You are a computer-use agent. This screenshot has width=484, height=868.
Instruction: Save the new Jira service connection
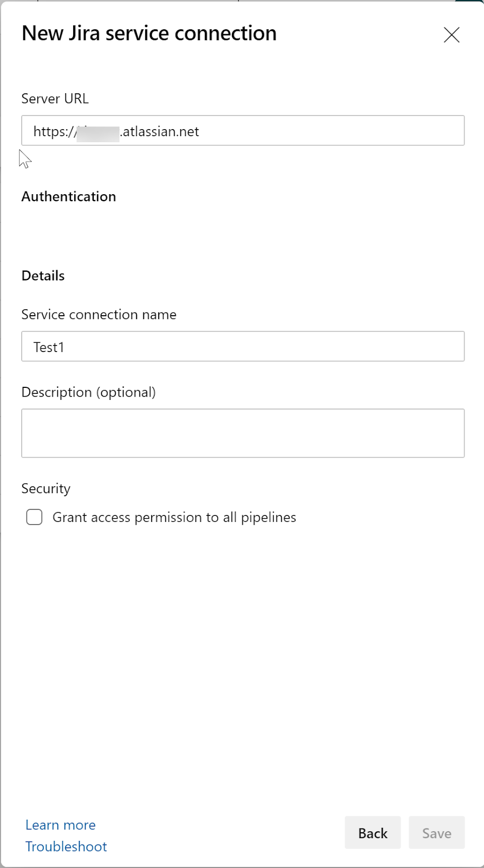436,833
